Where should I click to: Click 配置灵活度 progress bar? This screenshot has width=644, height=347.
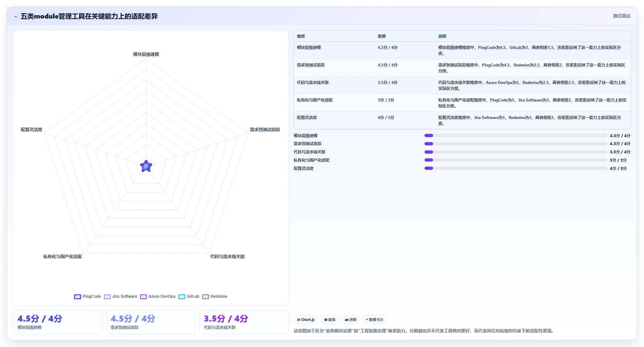tap(516, 168)
